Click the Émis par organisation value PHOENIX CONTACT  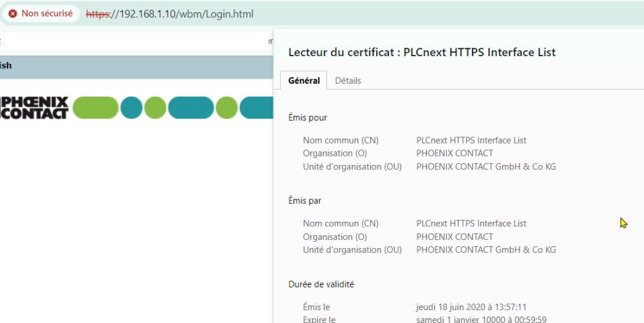tap(454, 237)
